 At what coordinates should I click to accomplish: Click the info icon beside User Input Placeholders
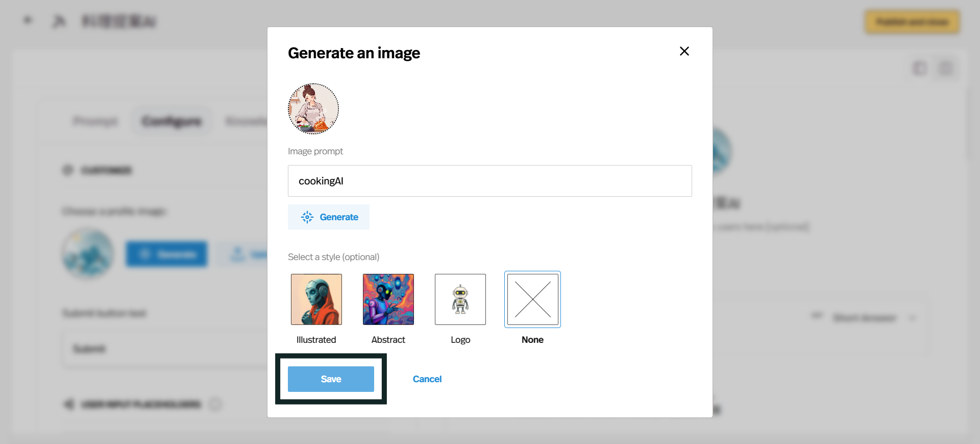coord(215,405)
